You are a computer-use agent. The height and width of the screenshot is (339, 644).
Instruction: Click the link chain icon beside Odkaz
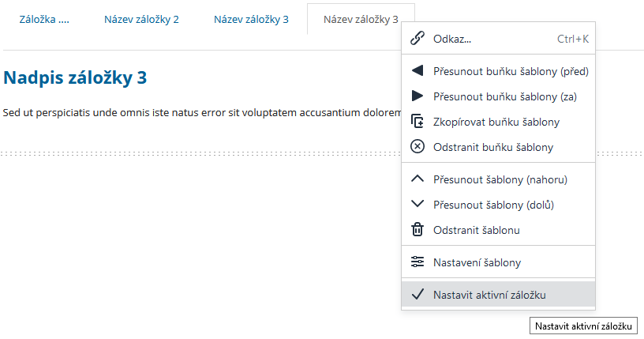tap(418, 39)
